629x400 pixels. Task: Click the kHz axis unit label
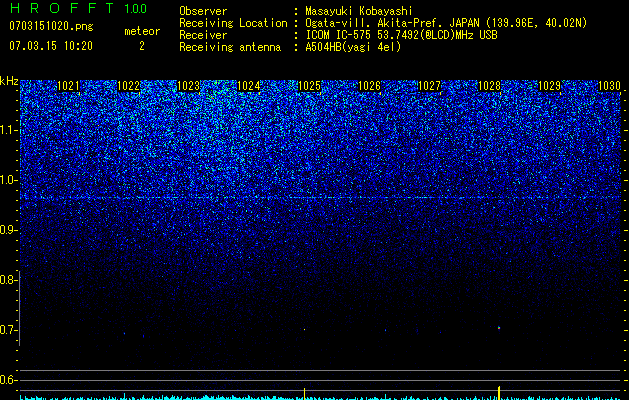(x=9, y=81)
